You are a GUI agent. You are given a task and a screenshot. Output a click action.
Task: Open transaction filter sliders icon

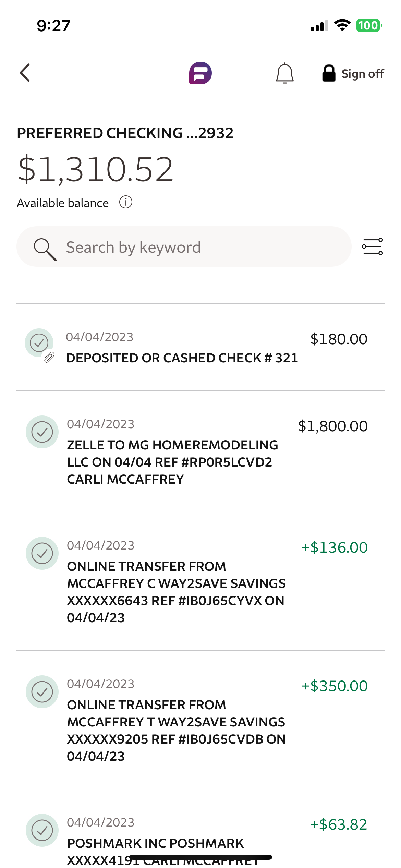tap(373, 246)
